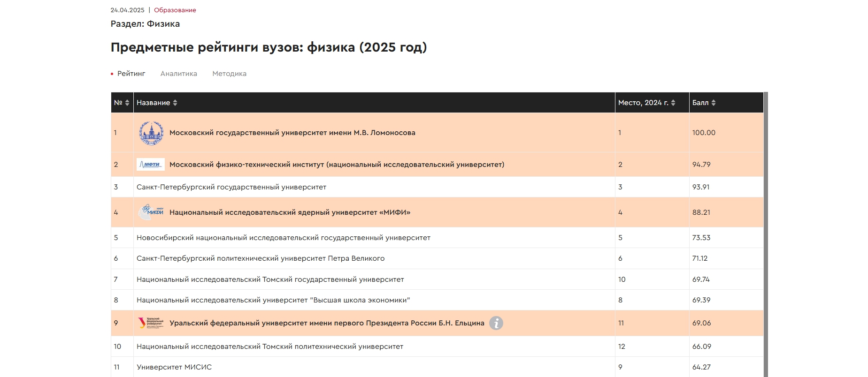
Task: Click the МИФИ logo in row 4
Action: (151, 212)
